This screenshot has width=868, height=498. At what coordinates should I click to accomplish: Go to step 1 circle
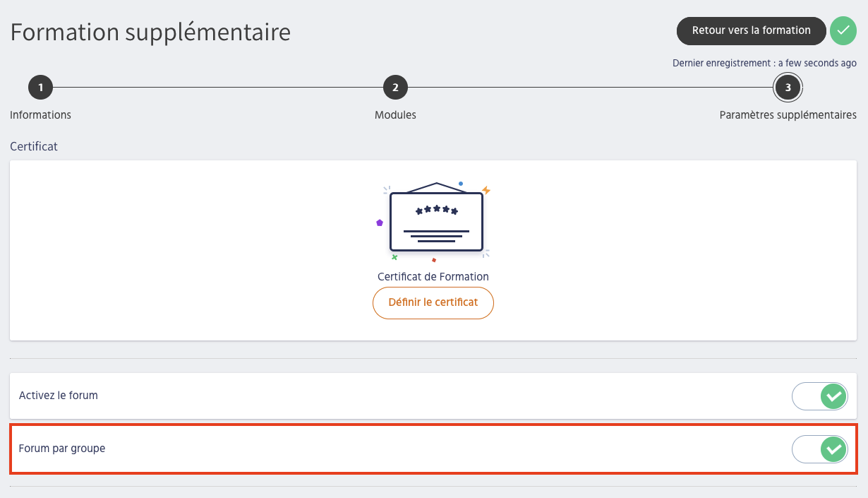click(x=41, y=88)
